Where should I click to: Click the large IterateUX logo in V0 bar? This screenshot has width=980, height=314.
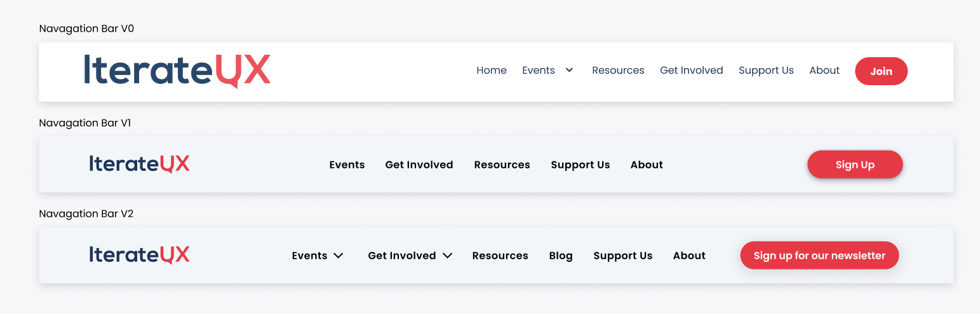(177, 71)
